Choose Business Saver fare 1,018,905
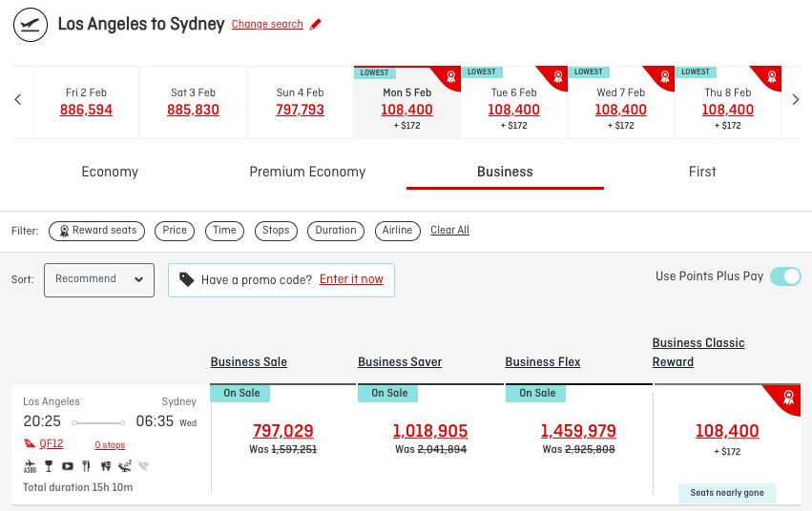The height and width of the screenshot is (511, 812). click(x=430, y=431)
